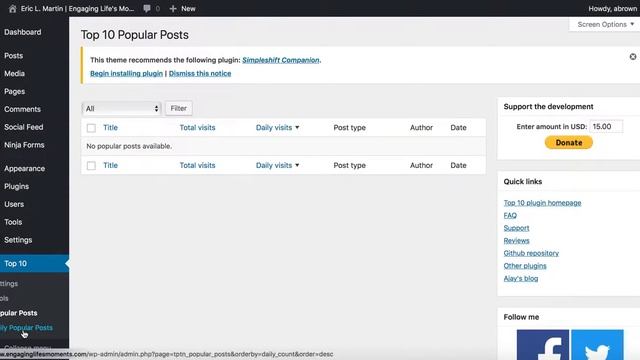Click the Author column header in top row
This screenshot has height=360, width=640.
click(421, 127)
